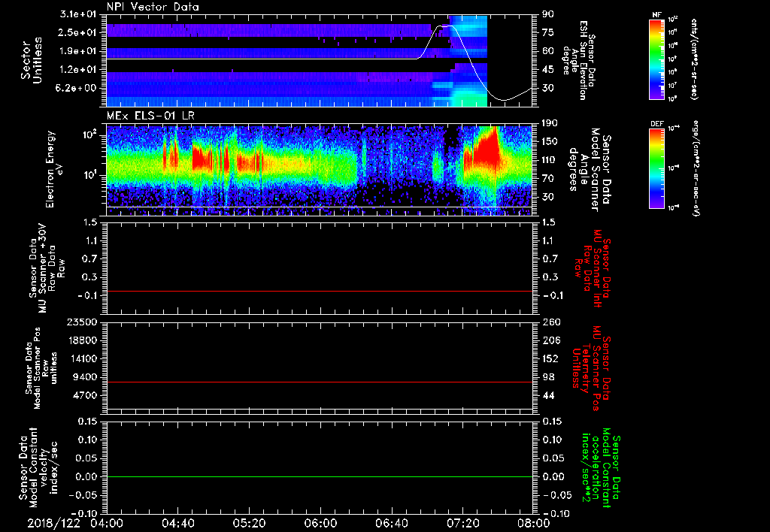Click the "Model Scanner Pos Raw unitless" axis title
The image size is (770, 532).
[41, 368]
